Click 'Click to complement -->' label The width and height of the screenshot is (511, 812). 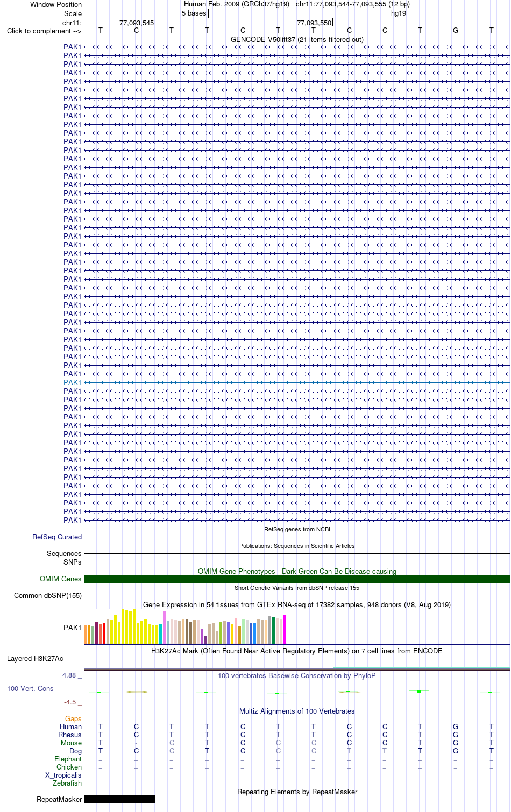pos(44,31)
